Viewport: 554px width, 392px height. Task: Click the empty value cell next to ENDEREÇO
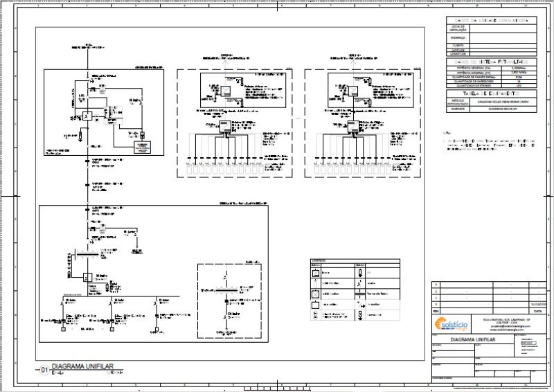503,38
